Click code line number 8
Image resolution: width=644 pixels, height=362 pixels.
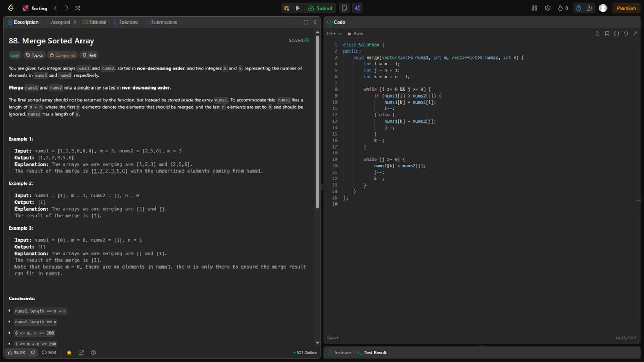(x=335, y=89)
